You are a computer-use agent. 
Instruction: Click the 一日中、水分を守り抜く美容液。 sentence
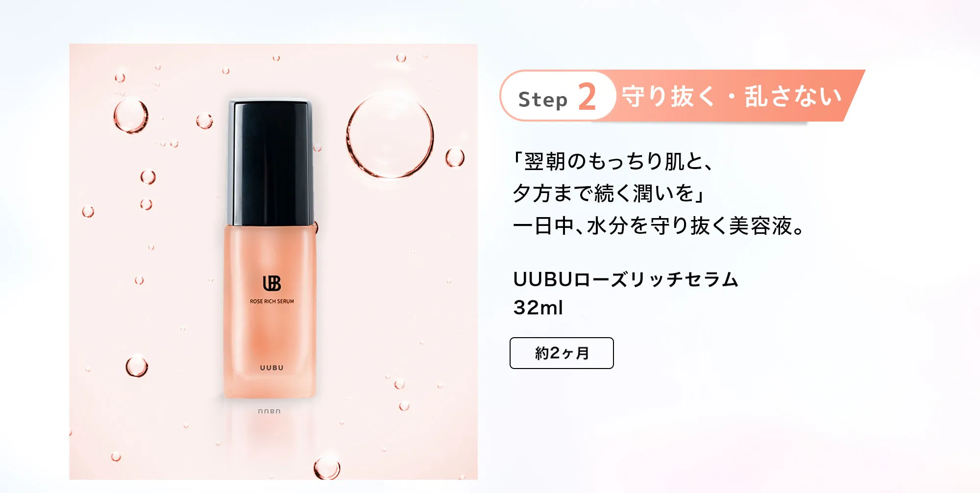tap(659, 225)
